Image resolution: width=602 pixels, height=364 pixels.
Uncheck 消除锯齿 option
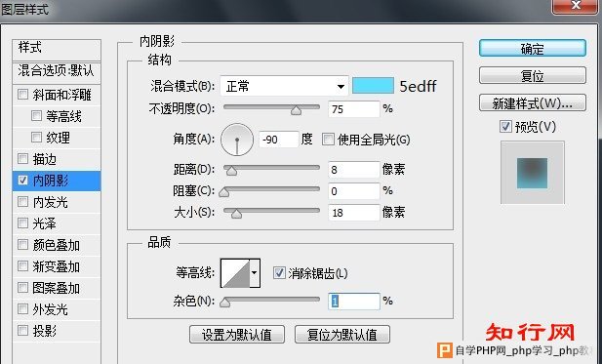click(x=279, y=273)
